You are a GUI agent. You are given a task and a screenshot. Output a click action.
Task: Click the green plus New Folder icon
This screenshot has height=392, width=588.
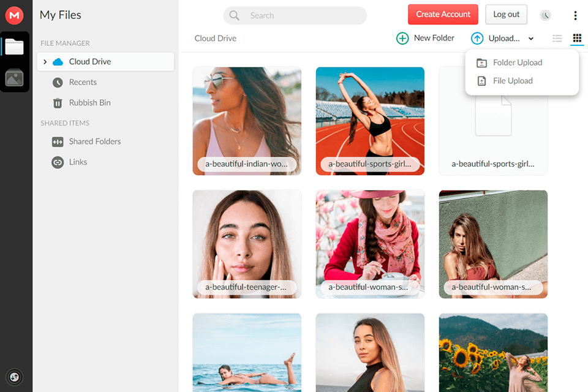[x=402, y=38]
